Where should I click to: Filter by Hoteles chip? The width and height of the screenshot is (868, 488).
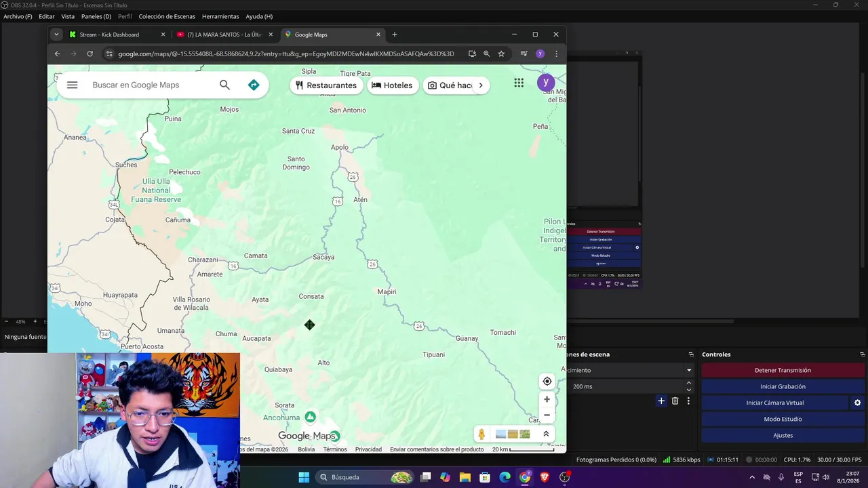pyautogui.click(x=393, y=85)
